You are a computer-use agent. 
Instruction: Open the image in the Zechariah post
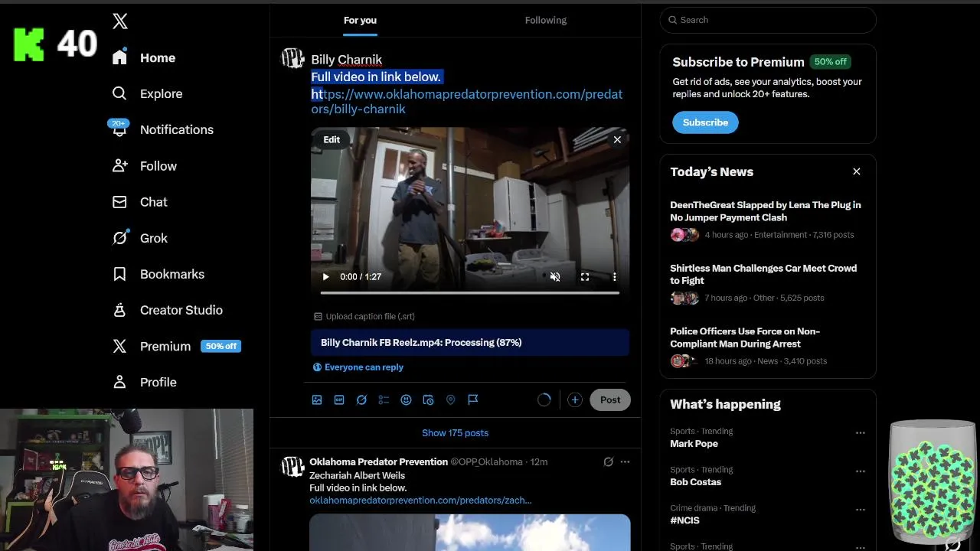(x=470, y=533)
